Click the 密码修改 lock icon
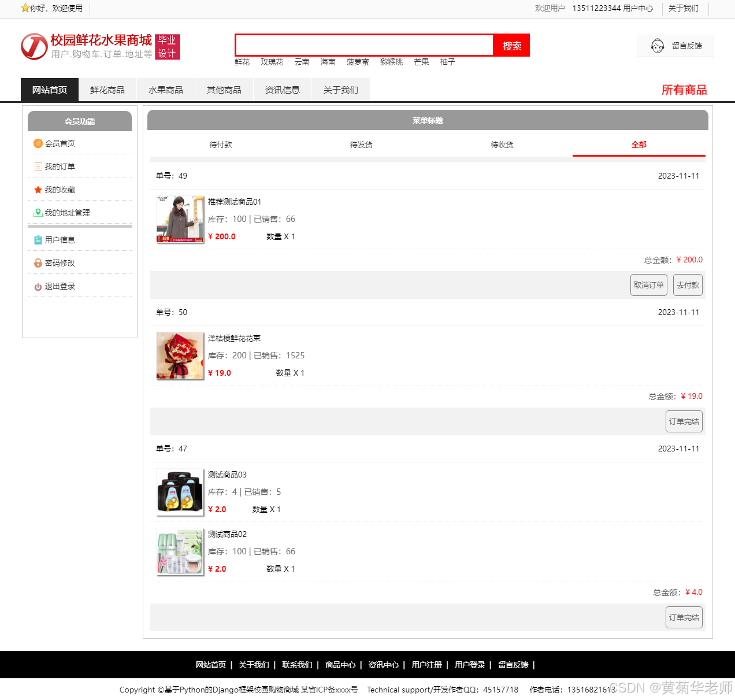This screenshot has height=700, width=735. pyautogui.click(x=38, y=263)
